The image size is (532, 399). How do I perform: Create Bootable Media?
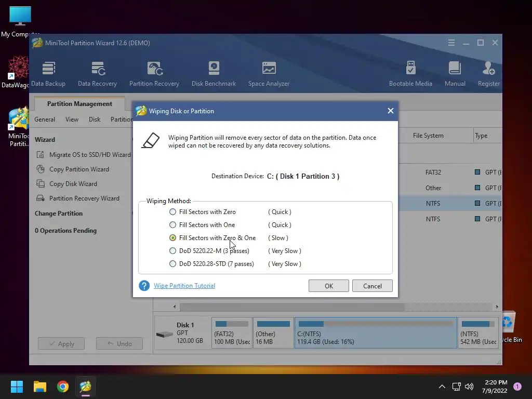[x=410, y=74]
